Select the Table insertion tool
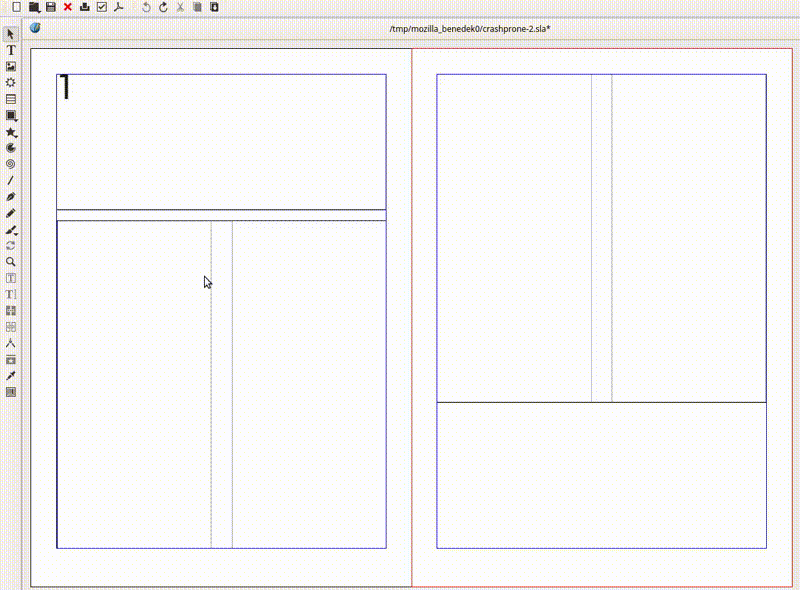This screenshot has width=800, height=590. point(11,99)
